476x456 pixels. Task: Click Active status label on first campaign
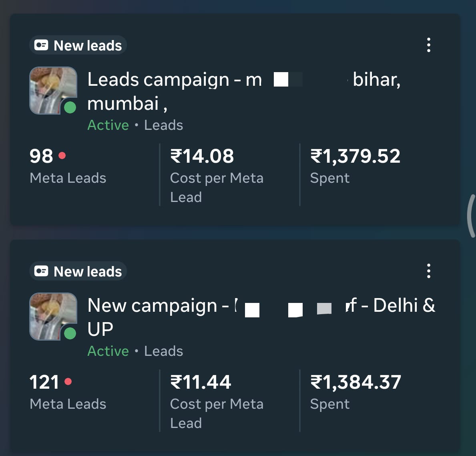point(108,125)
